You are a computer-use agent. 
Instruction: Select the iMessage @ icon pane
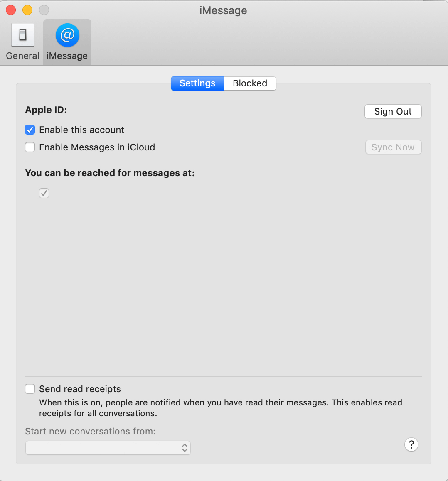point(67,42)
